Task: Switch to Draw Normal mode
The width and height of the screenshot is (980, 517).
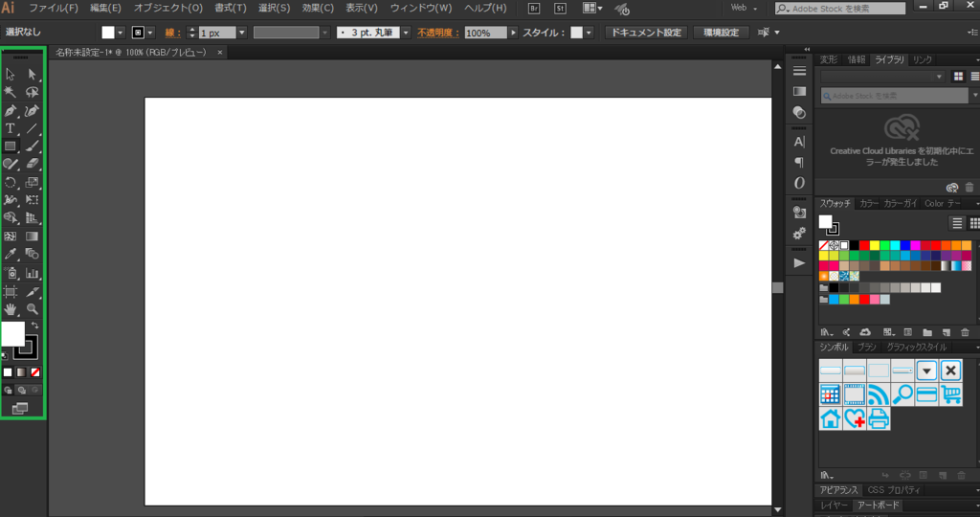Action: pos(8,390)
